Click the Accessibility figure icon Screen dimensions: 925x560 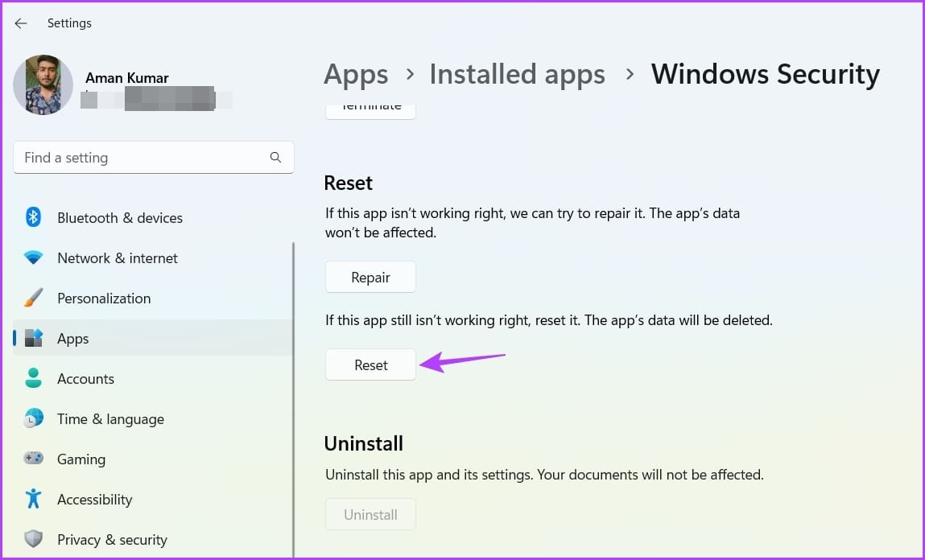[34, 498]
